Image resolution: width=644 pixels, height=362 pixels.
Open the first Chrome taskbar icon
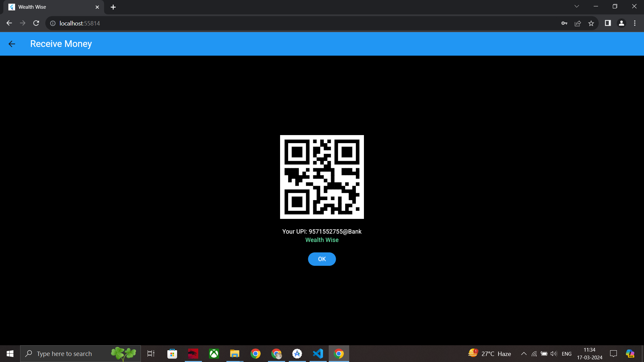coord(256,354)
